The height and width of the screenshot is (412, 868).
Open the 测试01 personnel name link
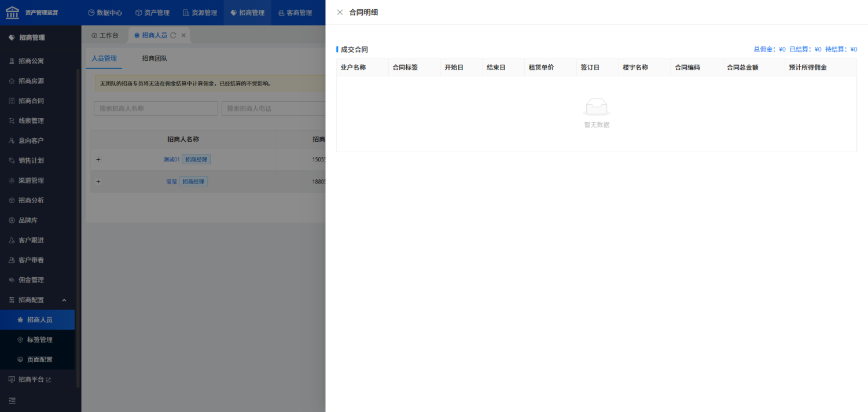pyautogui.click(x=171, y=160)
